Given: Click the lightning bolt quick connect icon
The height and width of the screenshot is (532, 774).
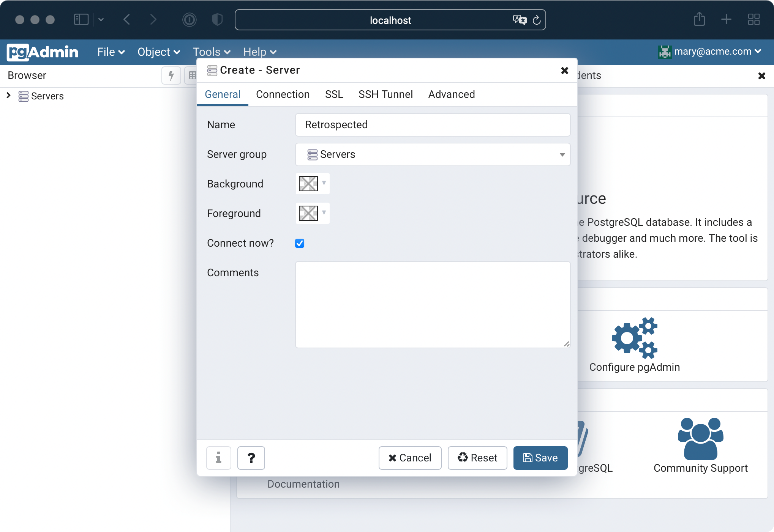Looking at the screenshot, I should coord(172,75).
